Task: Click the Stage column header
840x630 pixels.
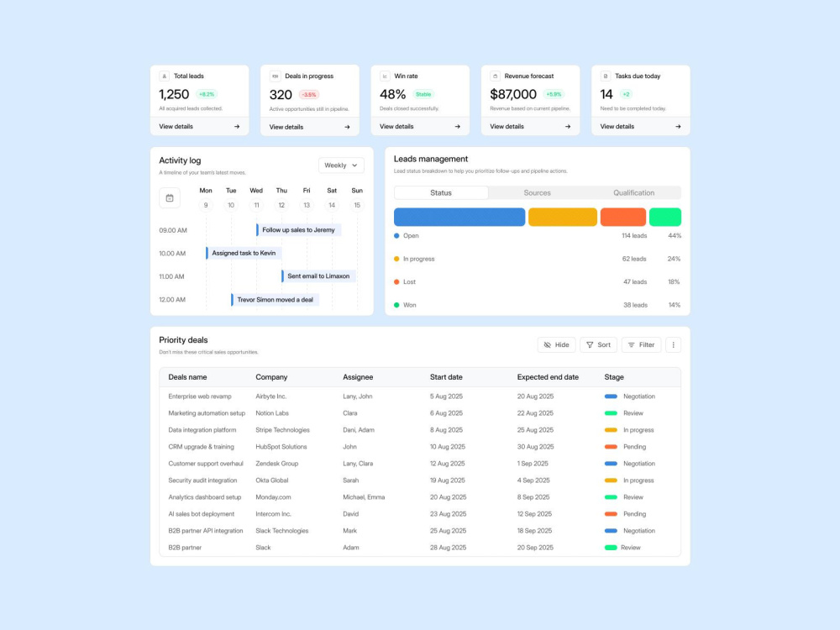Action: (x=614, y=377)
